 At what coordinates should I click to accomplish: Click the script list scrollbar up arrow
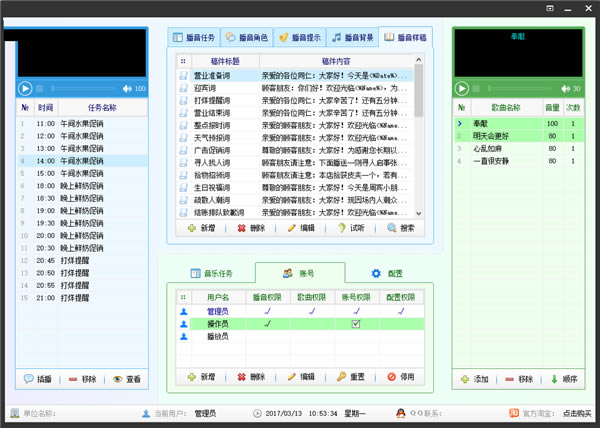click(x=419, y=60)
